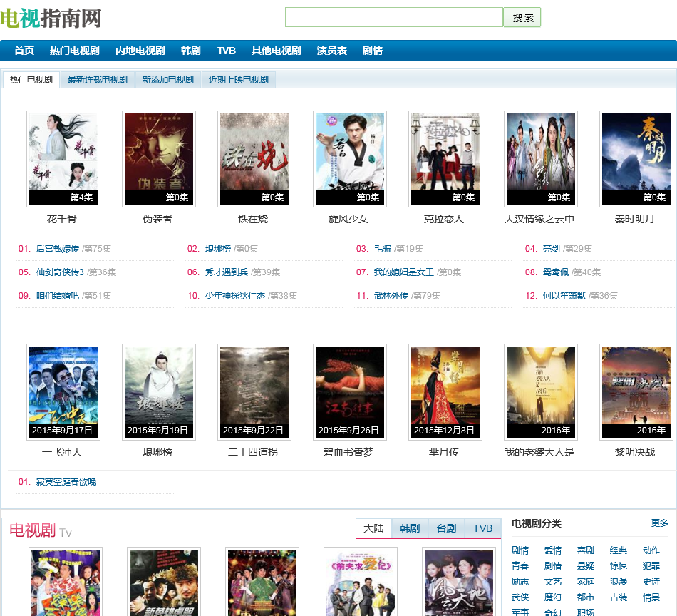Open the 武侠 category link
Image resolution: width=677 pixels, height=616 pixels.
click(520, 597)
